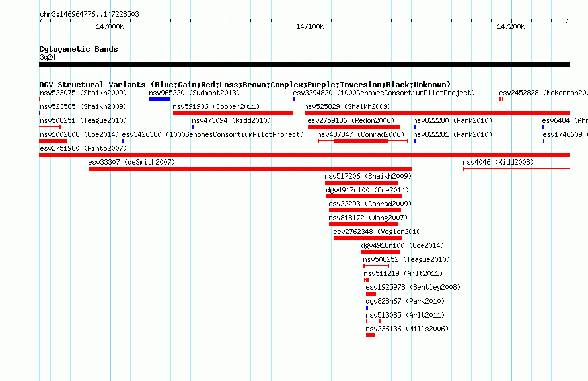Screen dimensions: 588x381
Task: Click the red dgv4917n100 bar
Action: click(364, 196)
